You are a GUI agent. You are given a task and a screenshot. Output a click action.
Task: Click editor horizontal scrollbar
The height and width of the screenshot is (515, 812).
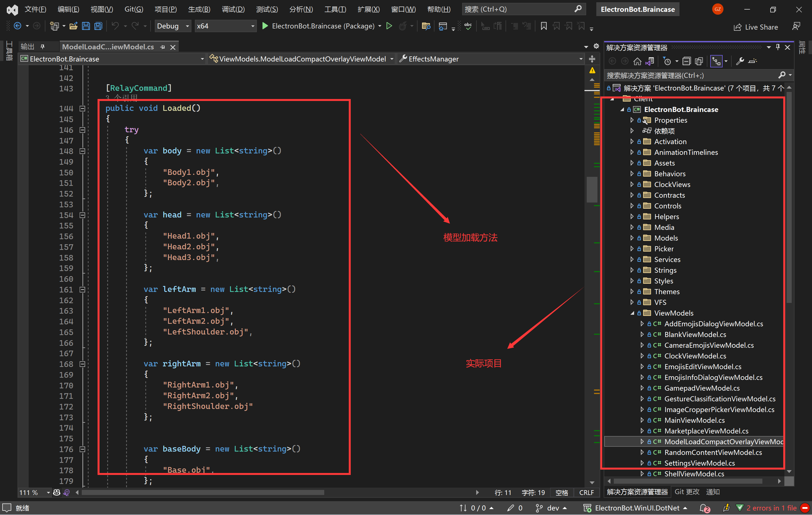pyautogui.click(x=203, y=492)
